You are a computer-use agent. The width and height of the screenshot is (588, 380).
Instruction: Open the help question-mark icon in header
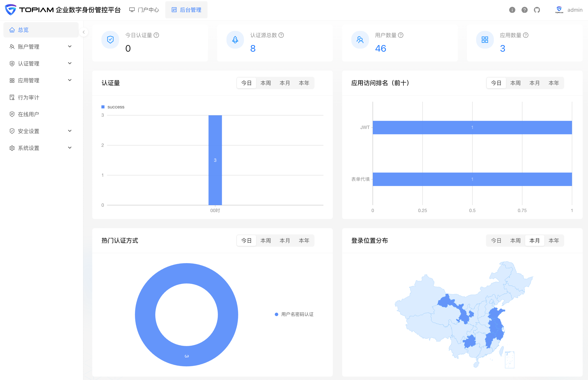(x=524, y=10)
